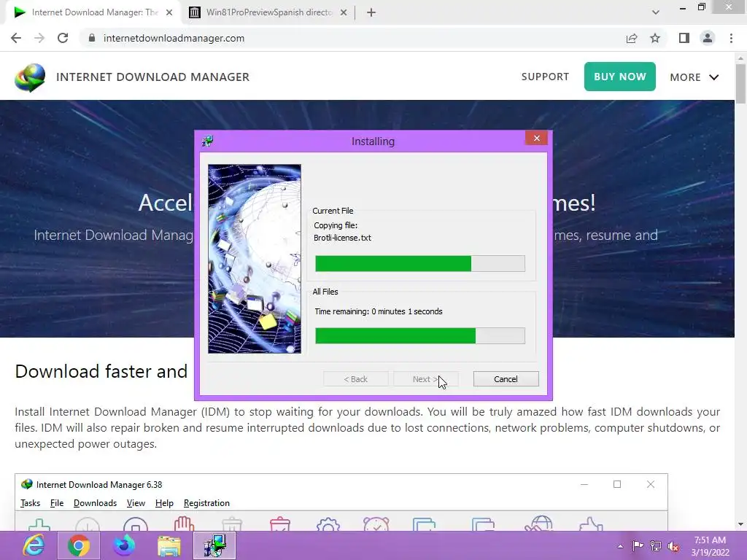
Task: Expand the MORE dropdown menu
Action: (694, 77)
